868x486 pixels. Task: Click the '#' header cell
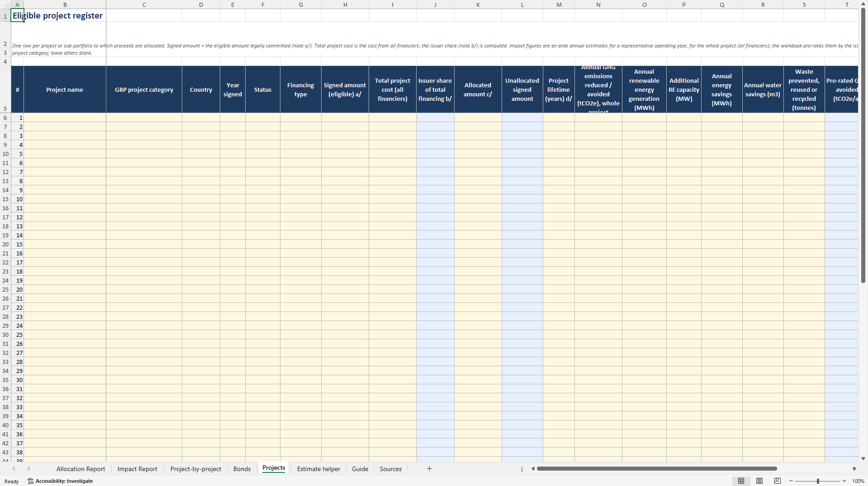pyautogui.click(x=17, y=90)
